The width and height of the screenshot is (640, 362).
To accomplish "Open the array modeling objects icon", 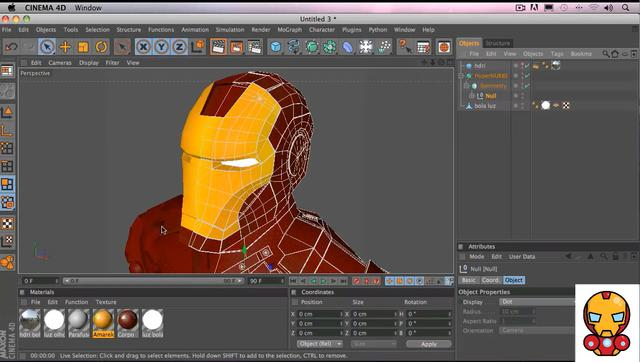I will (x=330, y=47).
